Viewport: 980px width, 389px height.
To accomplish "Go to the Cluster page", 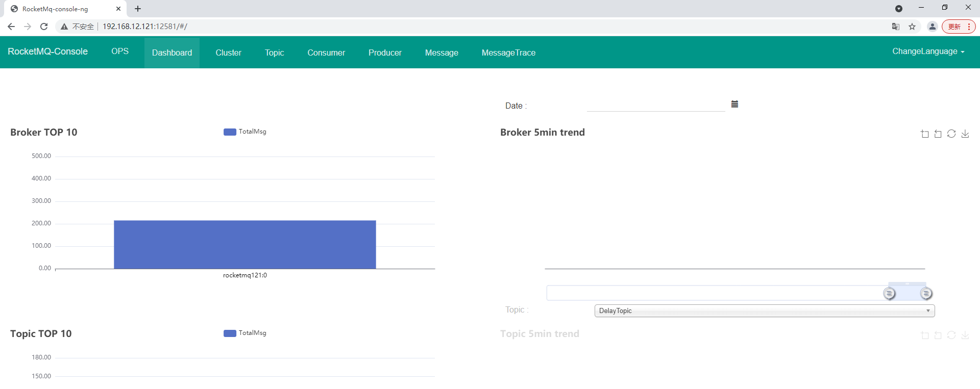I will (x=229, y=53).
